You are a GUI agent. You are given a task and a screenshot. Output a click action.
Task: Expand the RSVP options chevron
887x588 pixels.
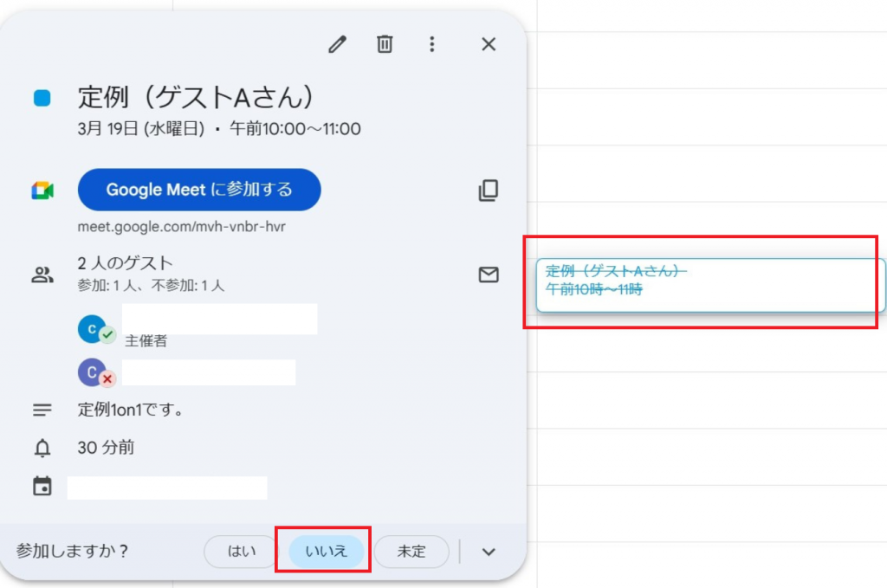pos(489,552)
